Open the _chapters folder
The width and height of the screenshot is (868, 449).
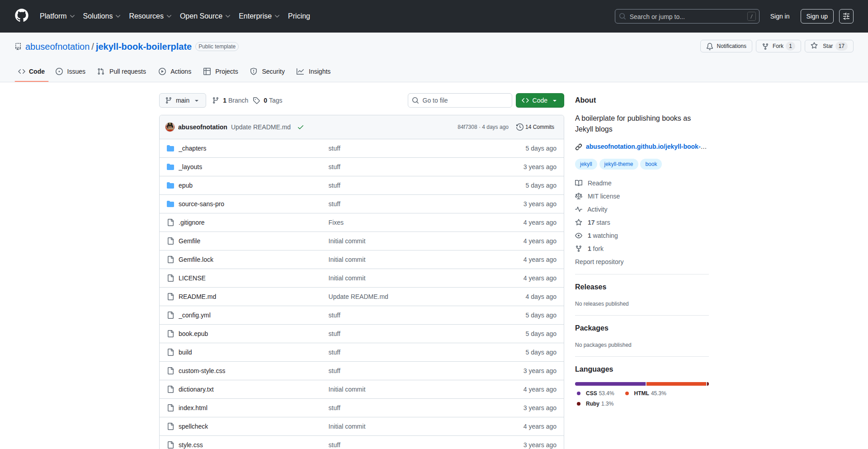192,148
